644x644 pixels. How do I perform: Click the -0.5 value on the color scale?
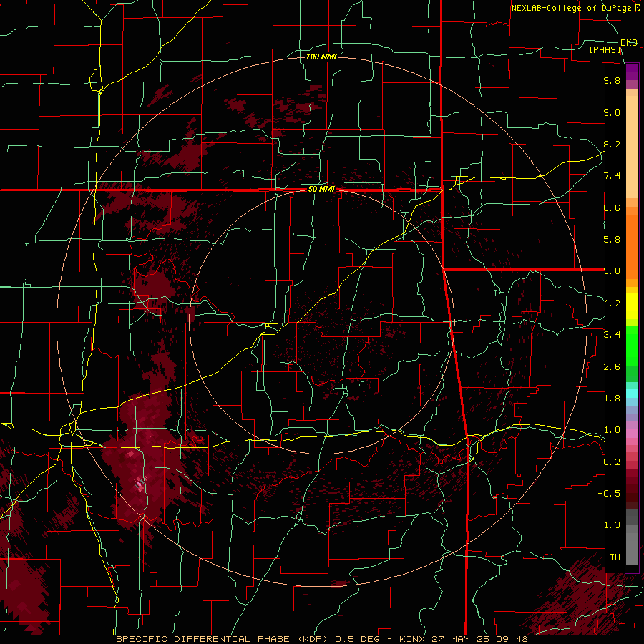coord(609,494)
